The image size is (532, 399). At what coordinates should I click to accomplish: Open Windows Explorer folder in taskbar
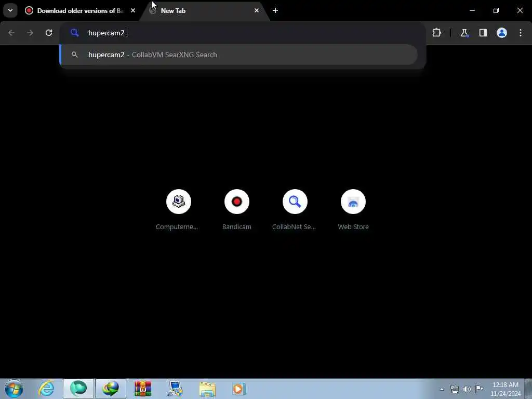[207, 389]
